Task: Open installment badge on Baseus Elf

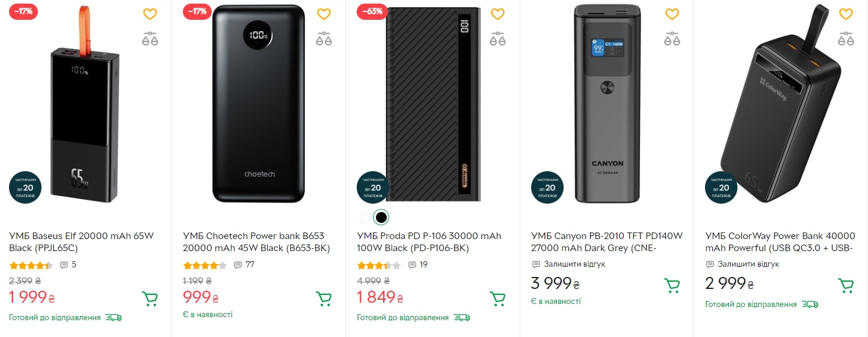Action: click(25, 187)
